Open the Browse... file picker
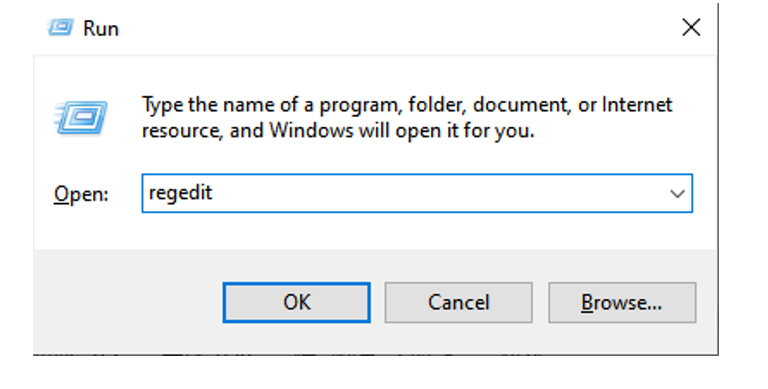This screenshot has height=389, width=768. 622,302
